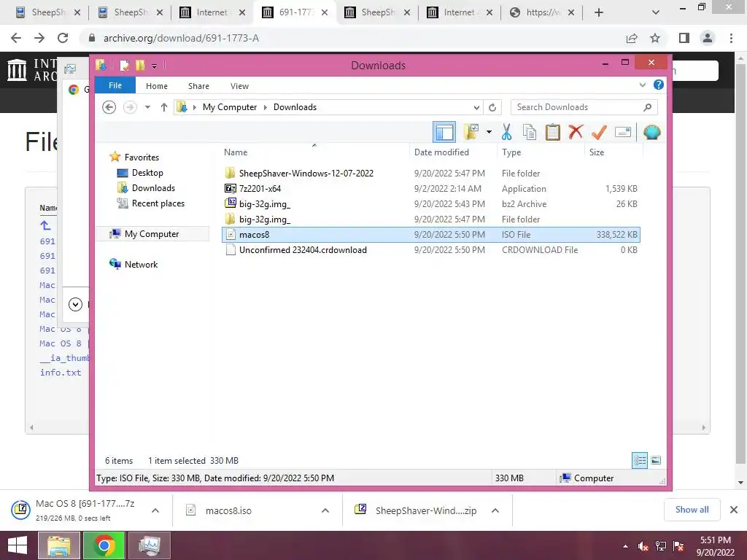Select Favorites in the navigation pane

(x=142, y=157)
